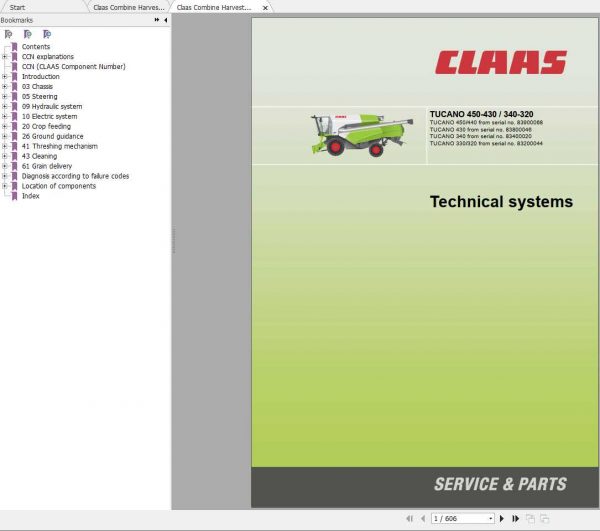Open the CCN explanations bookmark

pyautogui.click(x=48, y=57)
